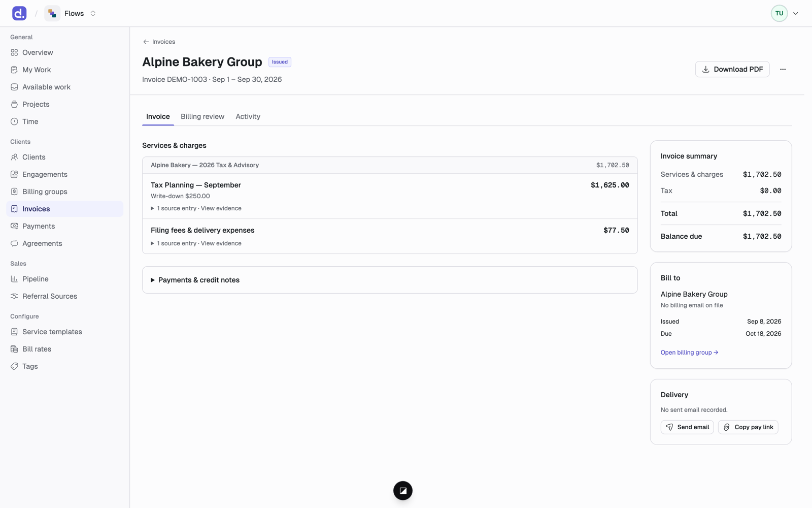This screenshot has height=508, width=812.
Task: Expand Payments & credit notes section
Action: point(390,280)
